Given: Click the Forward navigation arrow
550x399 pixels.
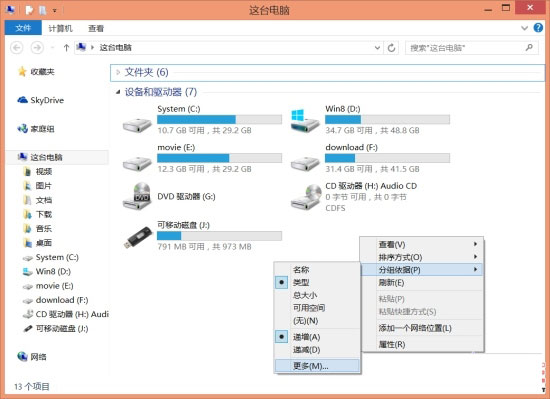Looking at the screenshot, I should point(37,47).
